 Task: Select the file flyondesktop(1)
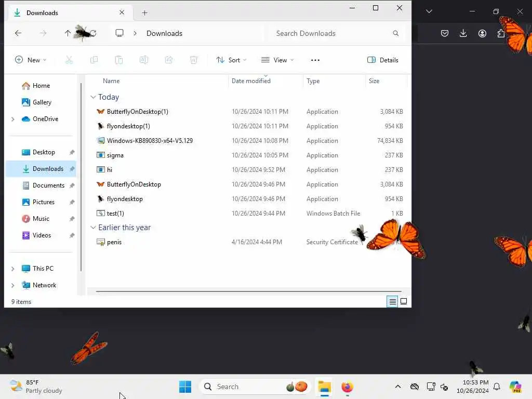(128, 126)
